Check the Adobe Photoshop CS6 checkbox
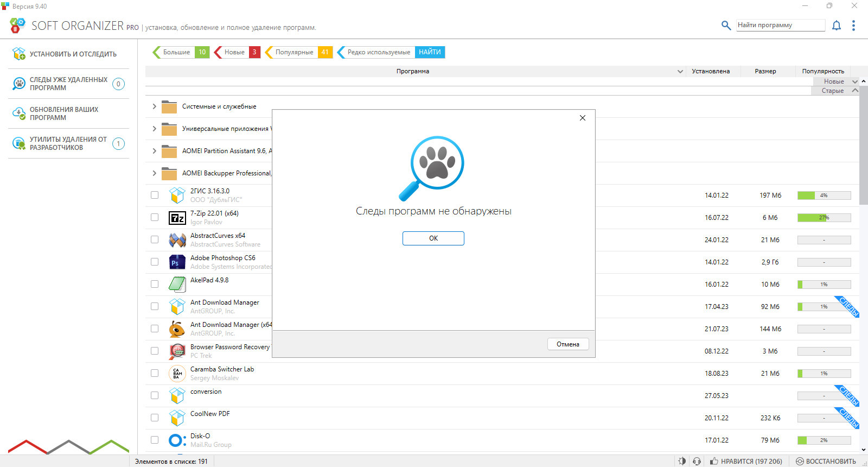The width and height of the screenshot is (868, 467). pyautogui.click(x=155, y=262)
